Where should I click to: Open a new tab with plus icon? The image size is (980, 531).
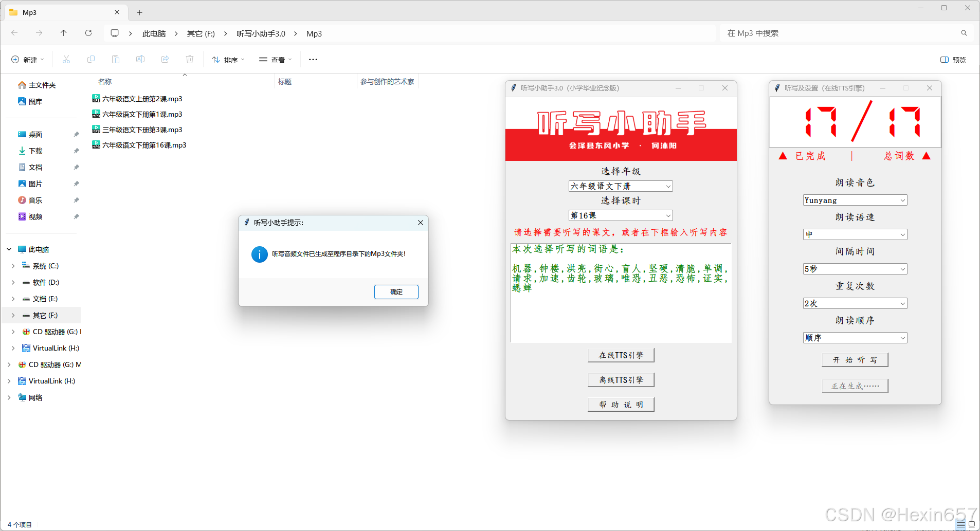tap(139, 12)
